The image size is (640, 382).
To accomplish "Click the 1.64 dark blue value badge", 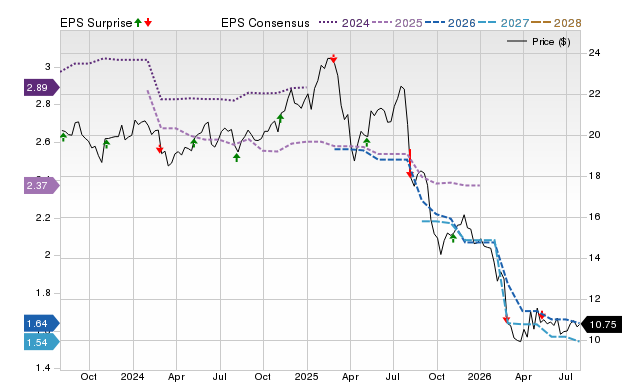I will [x=42, y=324].
